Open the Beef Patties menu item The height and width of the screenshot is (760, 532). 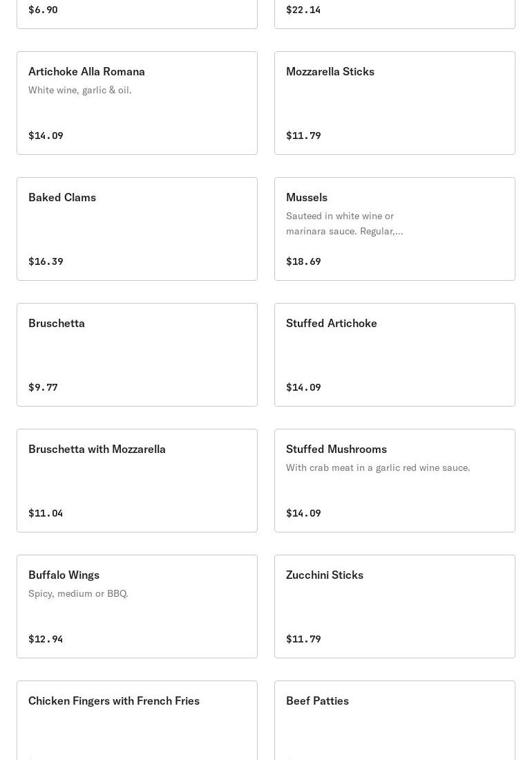click(317, 701)
